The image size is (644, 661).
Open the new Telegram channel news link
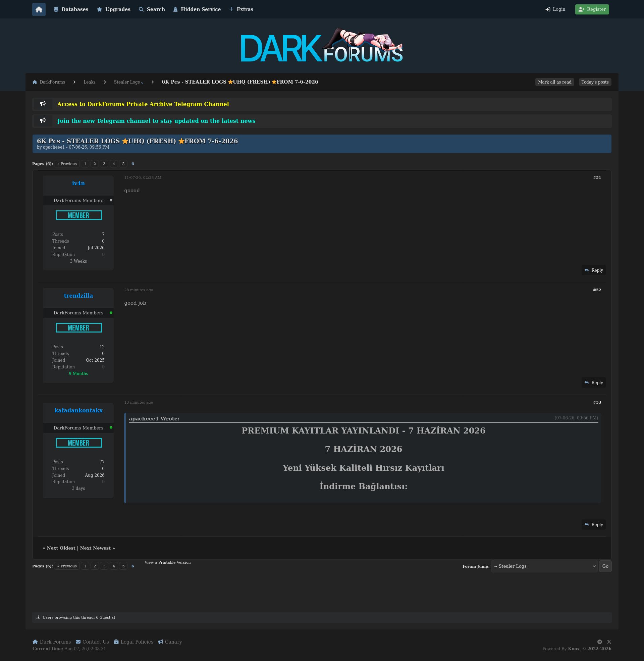(x=156, y=121)
